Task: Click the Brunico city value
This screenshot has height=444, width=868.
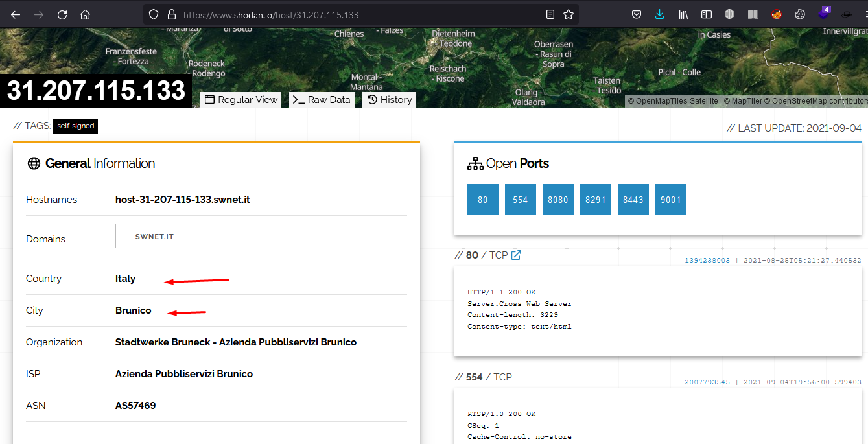Action: tap(133, 310)
